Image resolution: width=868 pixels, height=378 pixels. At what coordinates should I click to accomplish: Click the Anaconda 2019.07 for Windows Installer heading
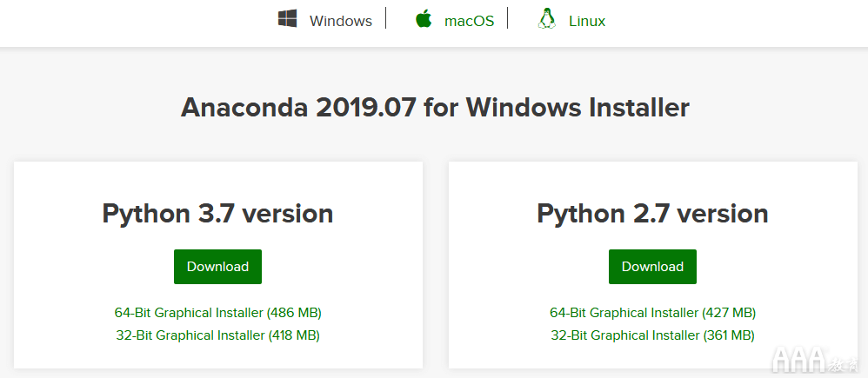tap(435, 108)
